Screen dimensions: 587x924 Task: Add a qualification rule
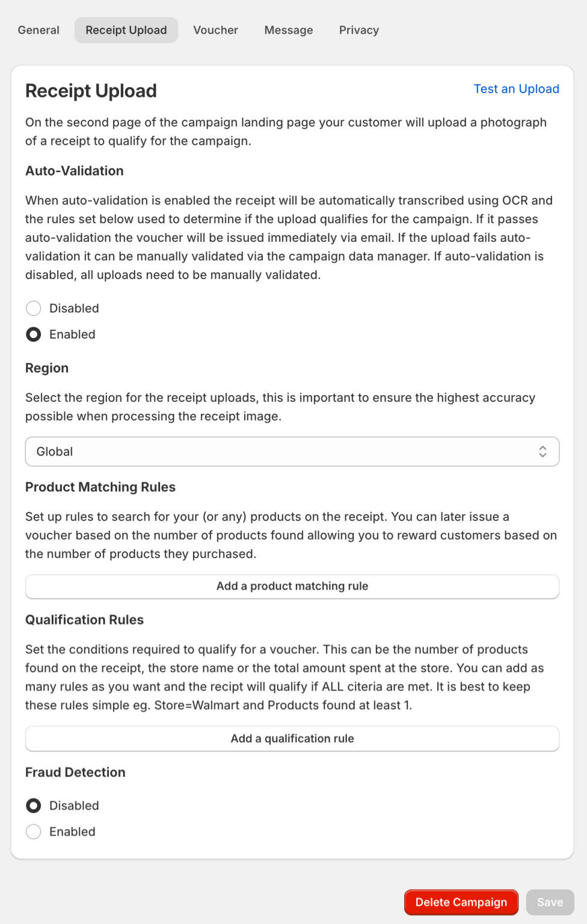[x=292, y=739]
